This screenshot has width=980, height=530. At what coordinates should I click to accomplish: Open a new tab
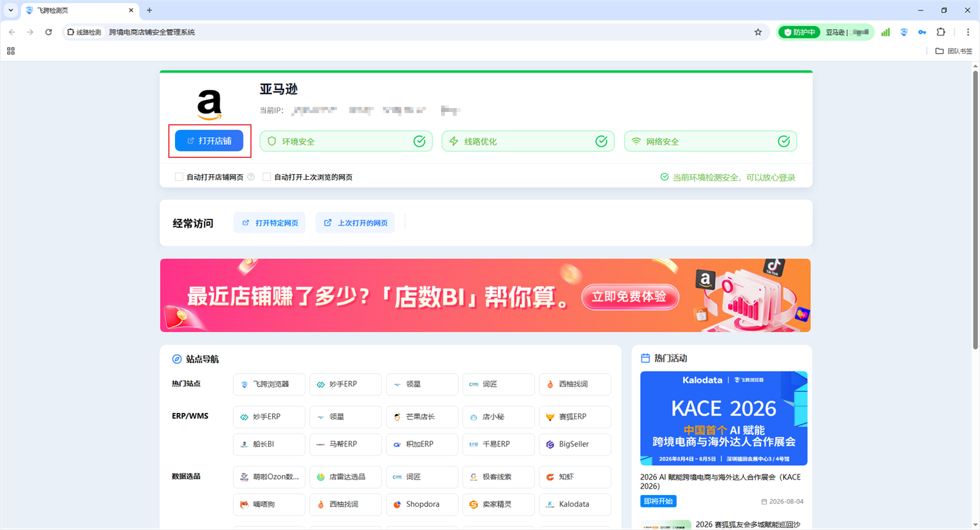(x=150, y=10)
